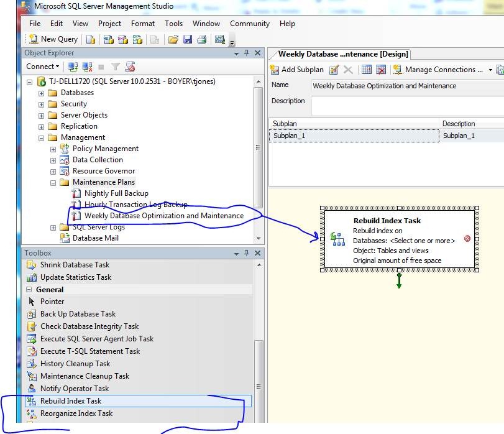Close the Object Explorer panel
The height and width of the screenshot is (434, 504).
tap(257, 53)
